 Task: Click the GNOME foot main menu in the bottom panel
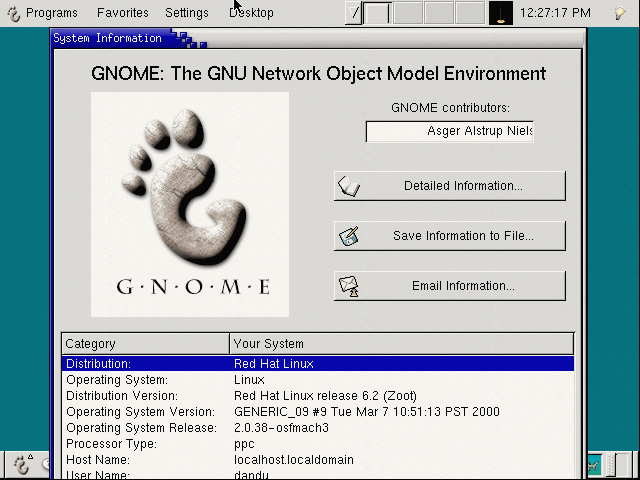[x=23, y=464]
